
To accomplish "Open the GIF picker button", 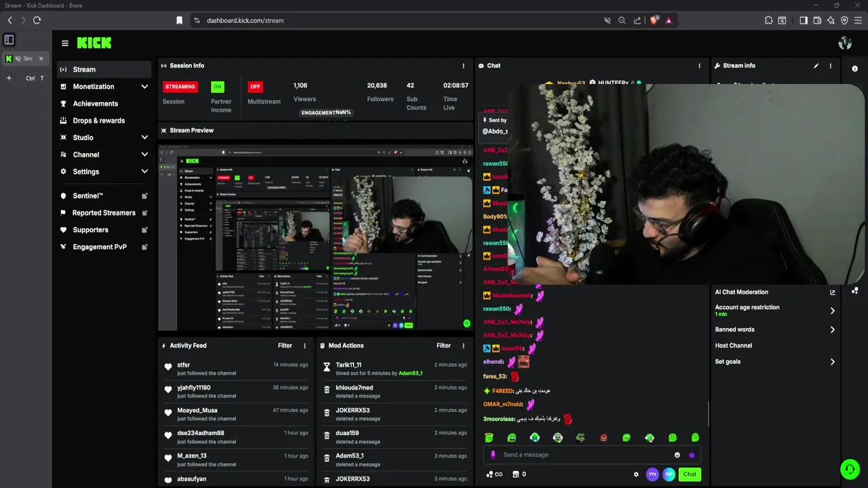I will pyautogui.click(x=669, y=474).
